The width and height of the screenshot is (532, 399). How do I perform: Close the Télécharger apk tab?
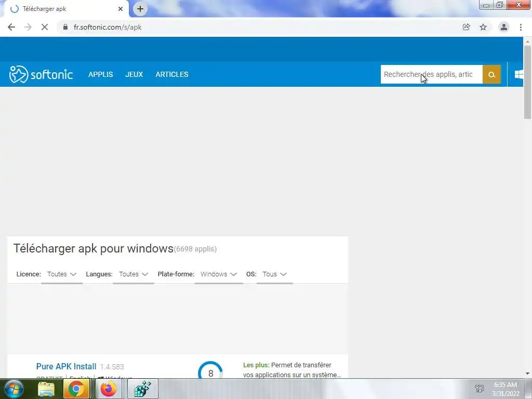[121, 9]
